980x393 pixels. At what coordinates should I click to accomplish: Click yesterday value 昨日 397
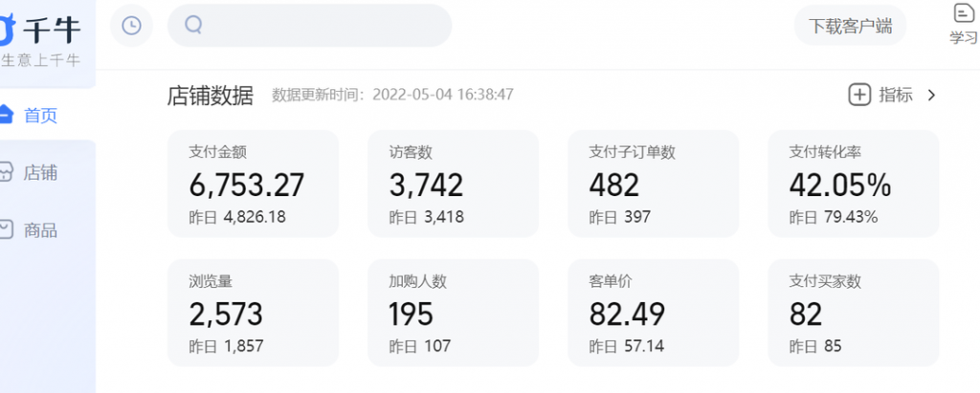tap(619, 217)
